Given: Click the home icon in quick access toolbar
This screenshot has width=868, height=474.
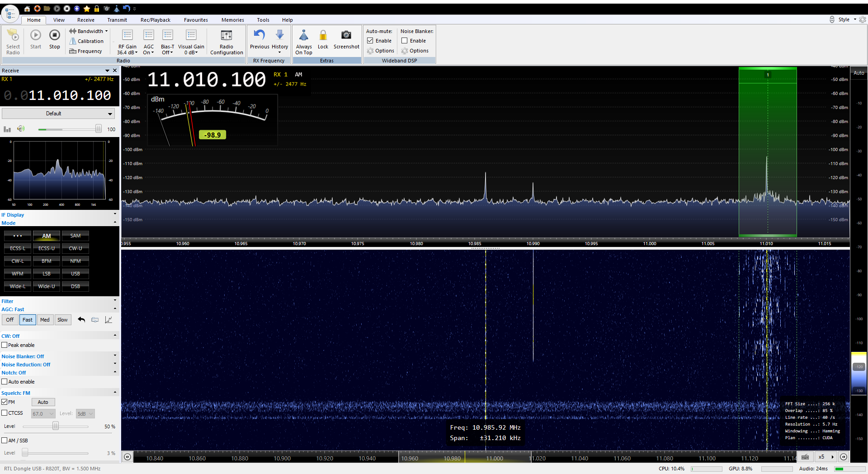Looking at the screenshot, I should tap(27, 9).
